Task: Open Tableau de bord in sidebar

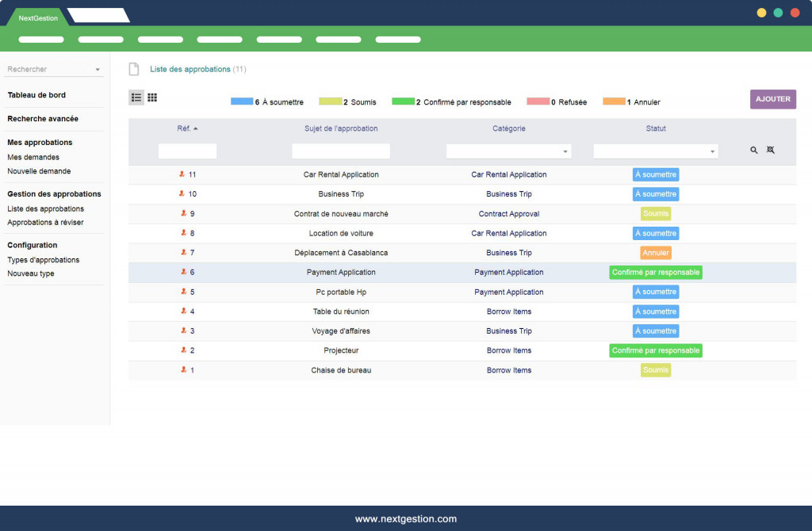Action: (x=36, y=95)
